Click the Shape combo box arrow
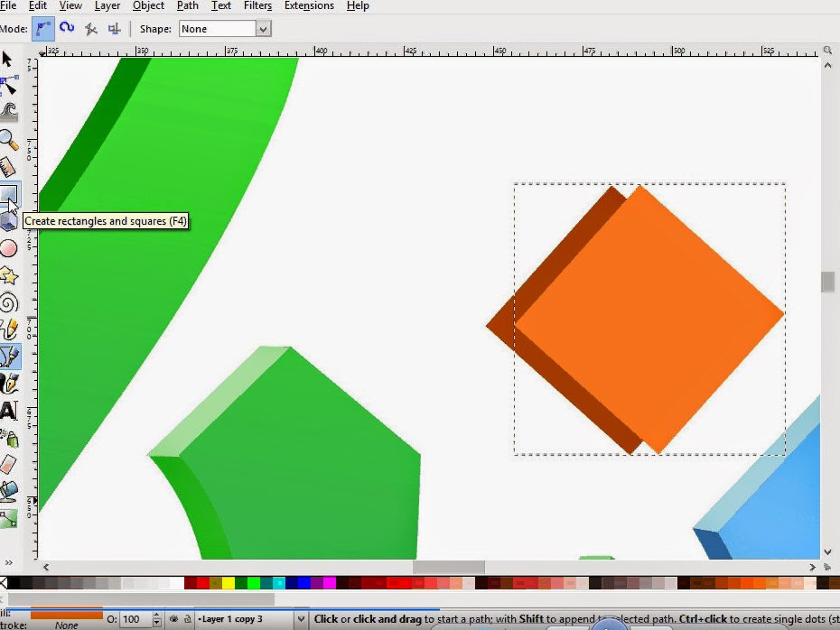Image resolution: width=840 pixels, height=630 pixels. pos(263,30)
